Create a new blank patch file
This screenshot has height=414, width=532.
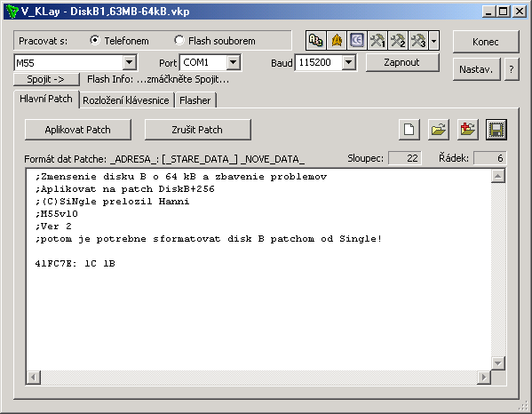tap(409, 130)
